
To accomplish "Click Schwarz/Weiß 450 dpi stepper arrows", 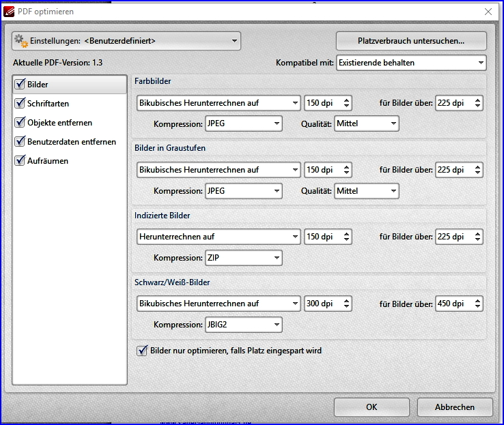I will pyautogui.click(x=477, y=304).
